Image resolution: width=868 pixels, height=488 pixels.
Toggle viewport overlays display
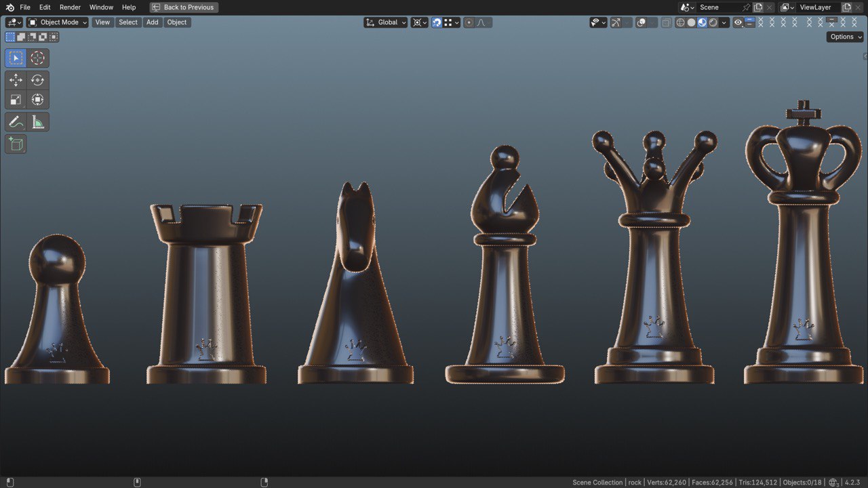click(641, 22)
